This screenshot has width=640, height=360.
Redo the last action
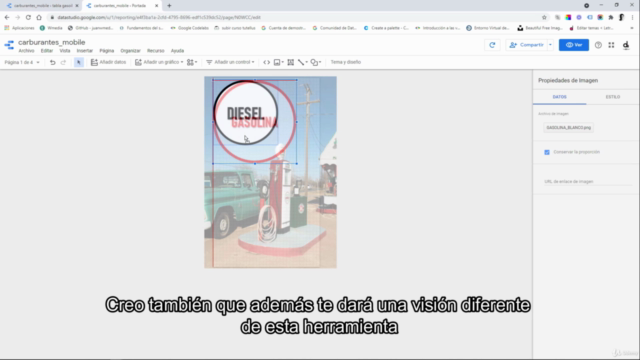pos(63,62)
